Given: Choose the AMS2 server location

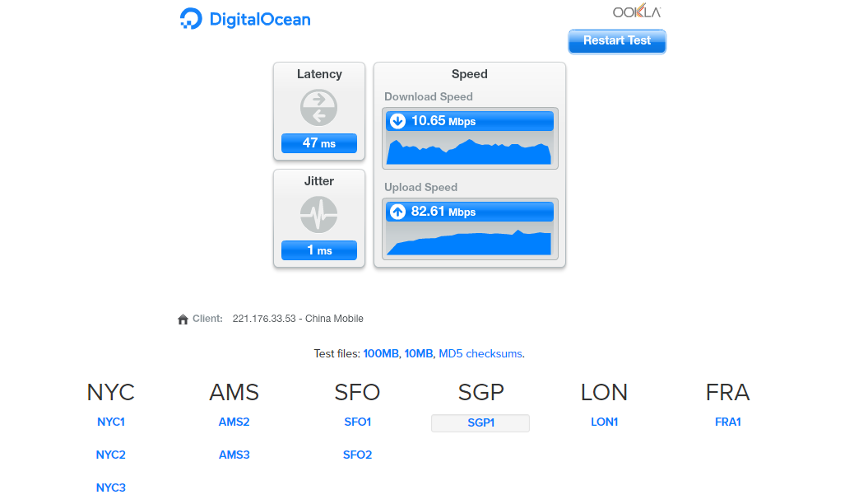Looking at the screenshot, I should pyautogui.click(x=234, y=422).
